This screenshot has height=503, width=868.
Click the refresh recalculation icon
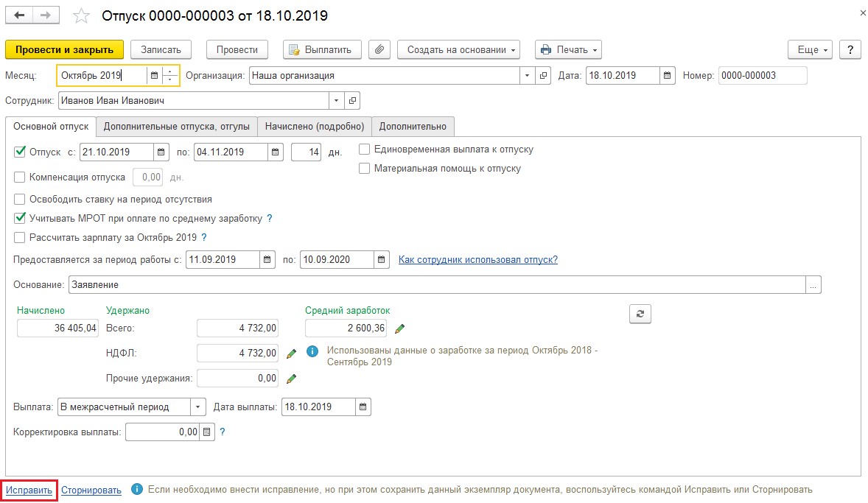click(x=640, y=314)
